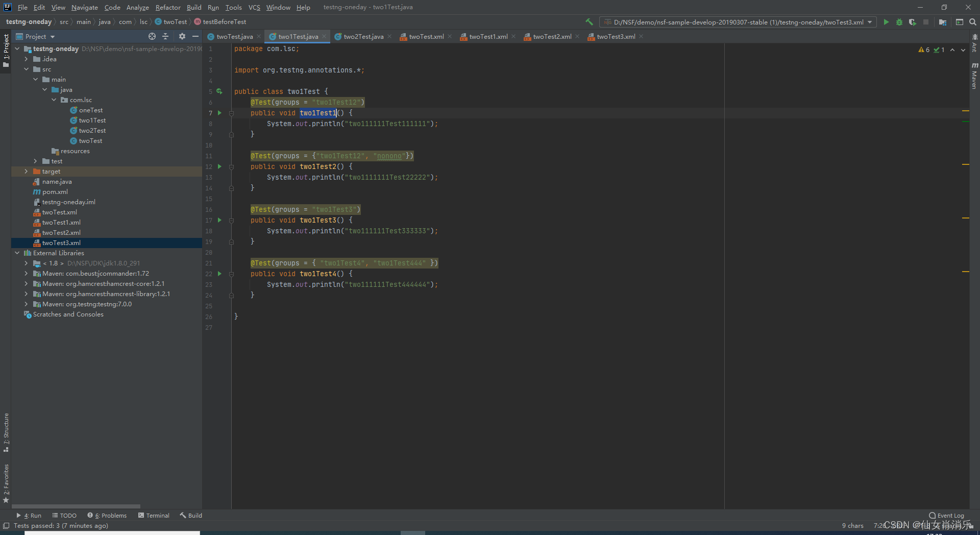This screenshot has width=980, height=535.
Task: Toggle tool window bars icon bottom-left
Action: [6, 525]
